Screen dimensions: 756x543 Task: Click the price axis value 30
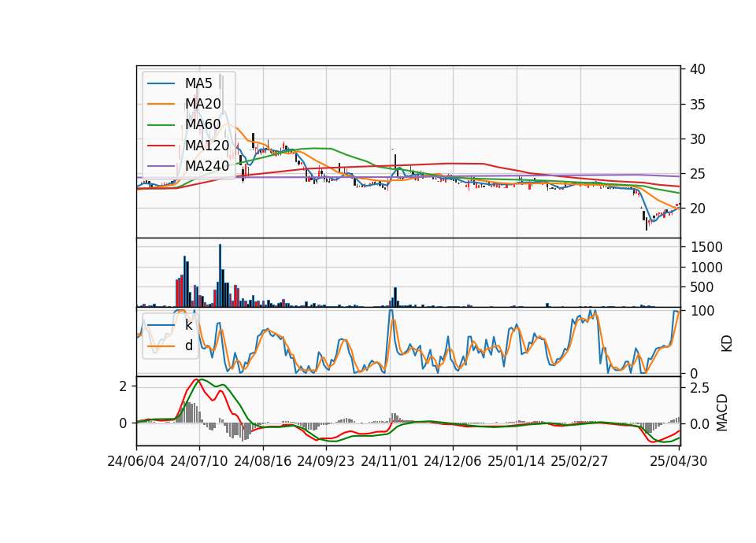697,139
